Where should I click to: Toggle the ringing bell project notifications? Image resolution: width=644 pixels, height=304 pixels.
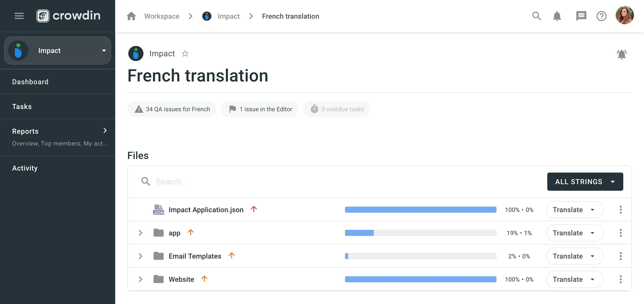(622, 54)
